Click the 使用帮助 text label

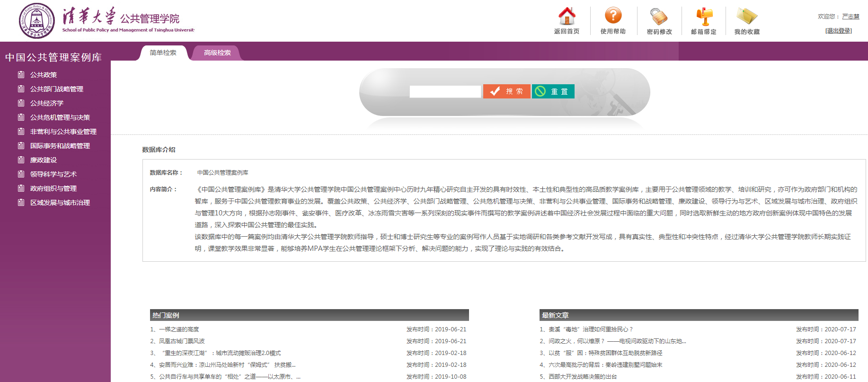click(x=613, y=32)
